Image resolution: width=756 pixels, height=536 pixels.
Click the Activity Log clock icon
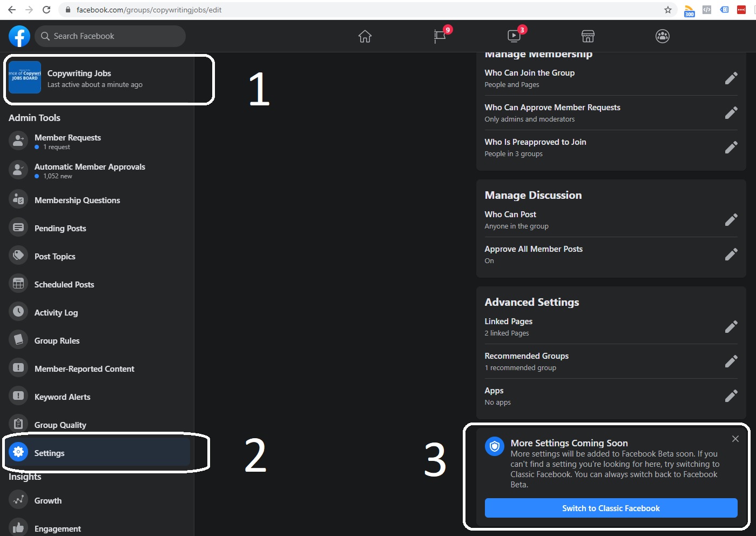point(18,311)
